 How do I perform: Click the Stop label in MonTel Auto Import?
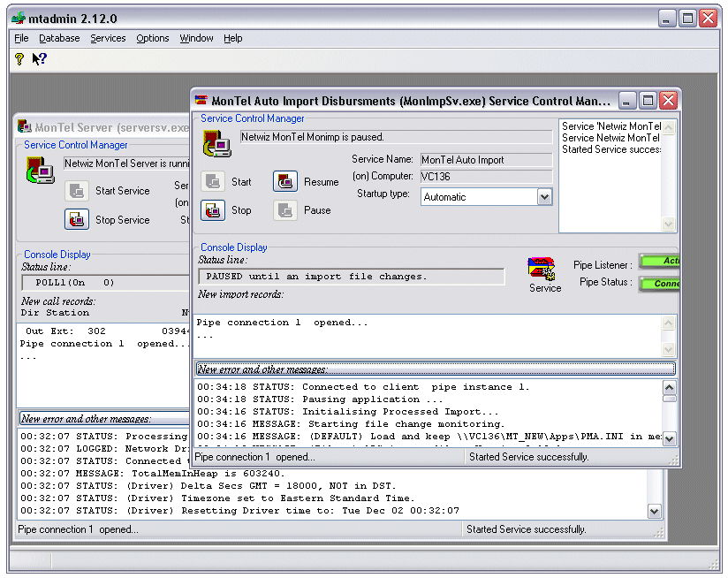pos(241,210)
